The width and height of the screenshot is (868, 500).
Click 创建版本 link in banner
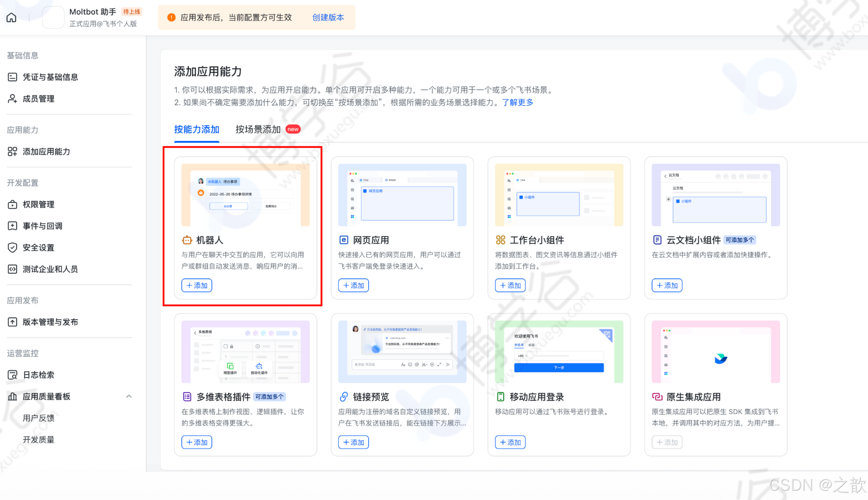(x=328, y=18)
